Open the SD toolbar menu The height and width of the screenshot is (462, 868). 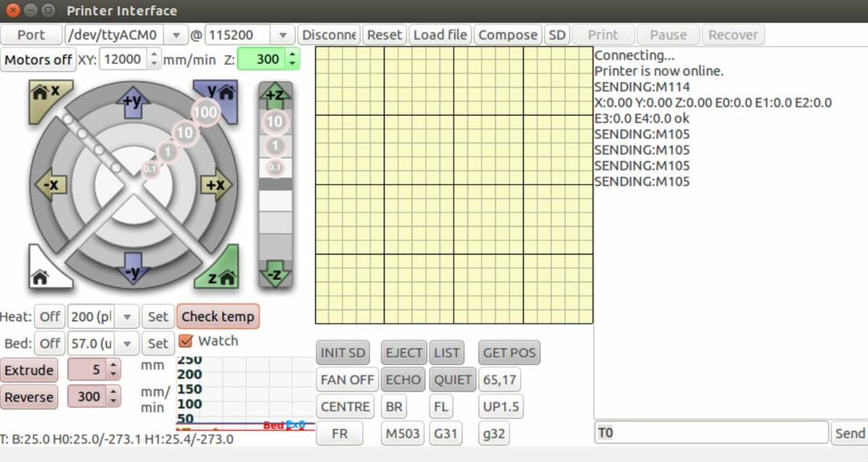coord(557,35)
